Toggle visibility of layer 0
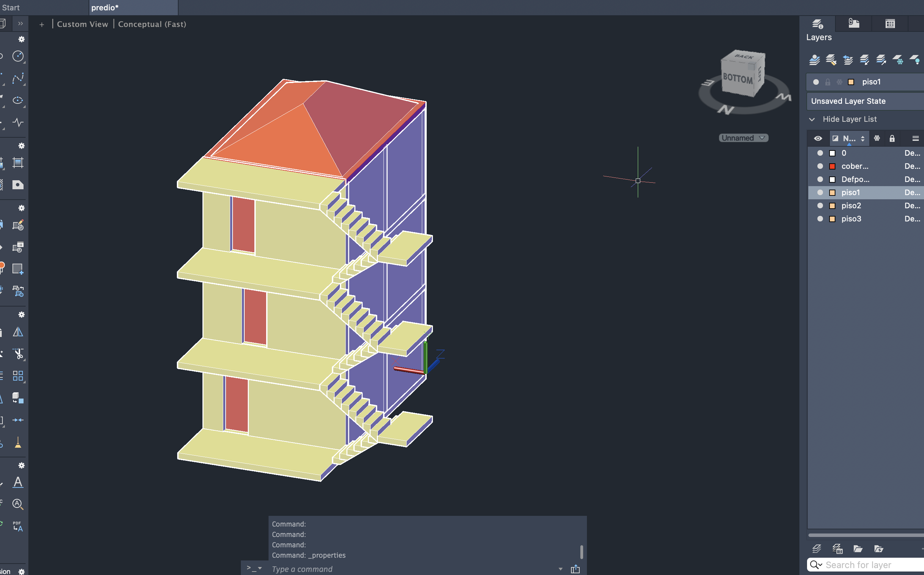924x575 pixels. click(820, 153)
